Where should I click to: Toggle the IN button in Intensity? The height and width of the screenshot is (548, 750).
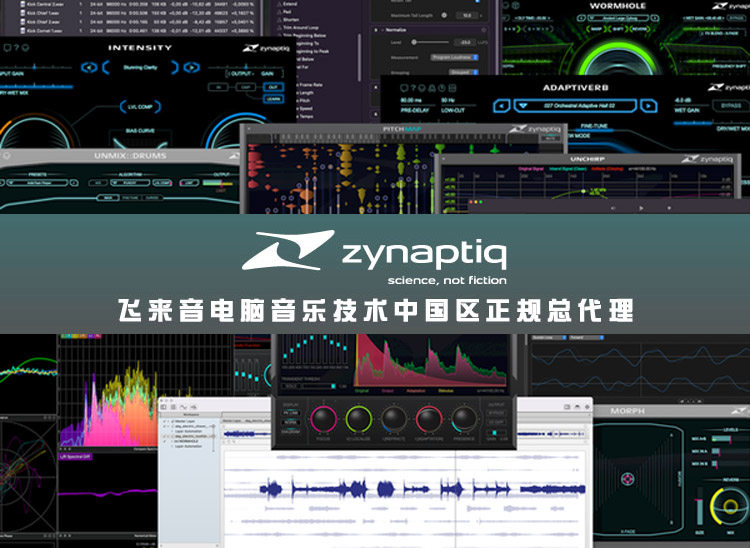coord(219,87)
